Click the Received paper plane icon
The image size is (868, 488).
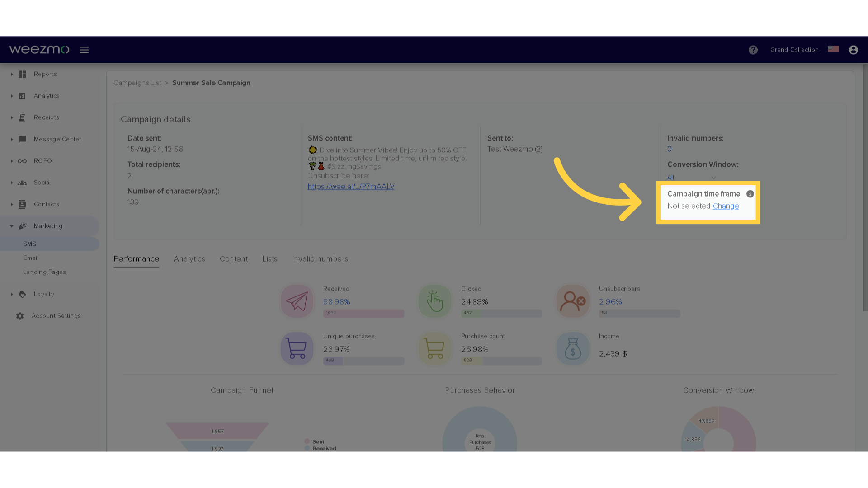click(297, 301)
